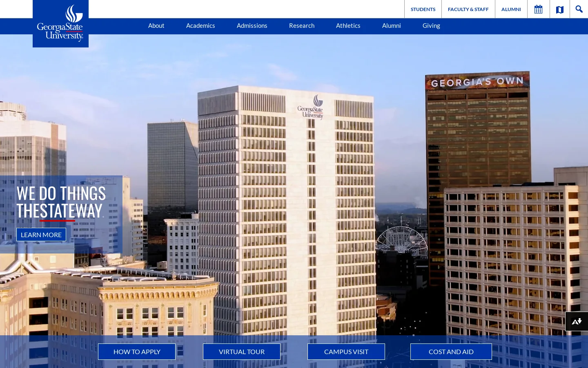Open the Research menu

302,26
